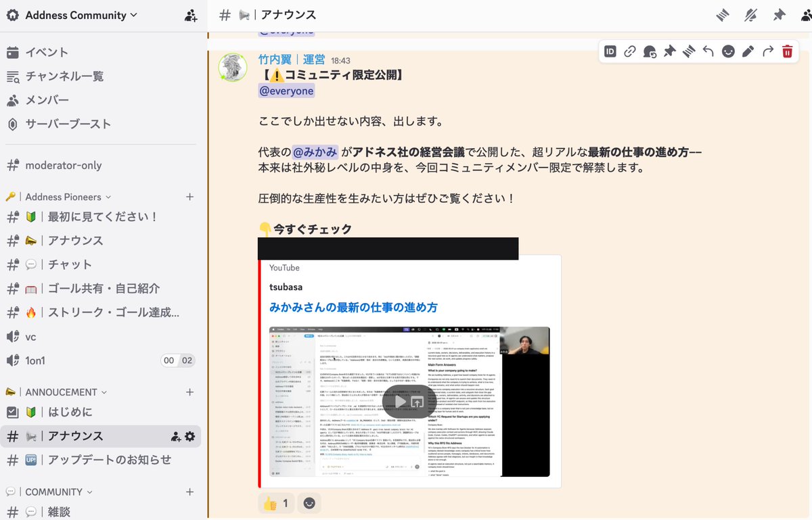The width and height of the screenshot is (812, 520).
Task: Add a reaction from the message toolbar smiley
Action: tap(728, 51)
